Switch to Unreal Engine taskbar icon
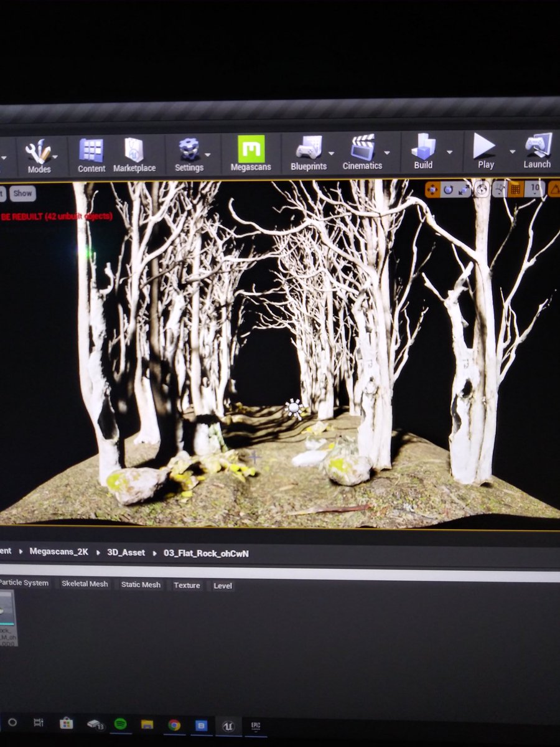The image size is (560, 747). [x=228, y=725]
